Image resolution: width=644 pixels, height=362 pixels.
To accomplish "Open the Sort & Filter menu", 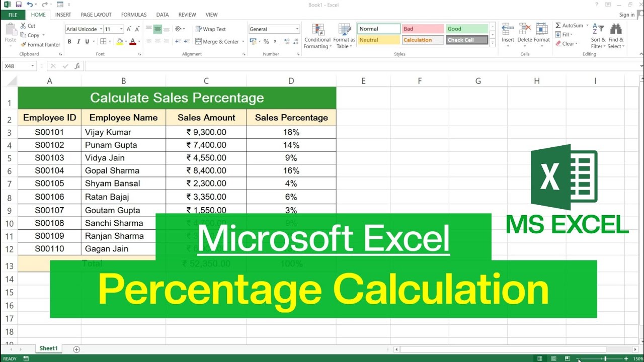I will pos(599,36).
